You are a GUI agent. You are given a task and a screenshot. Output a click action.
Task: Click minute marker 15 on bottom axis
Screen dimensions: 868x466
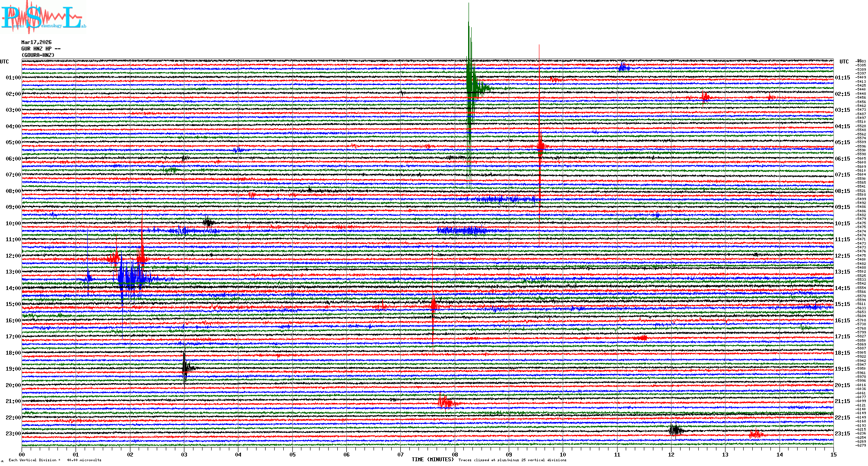click(833, 454)
